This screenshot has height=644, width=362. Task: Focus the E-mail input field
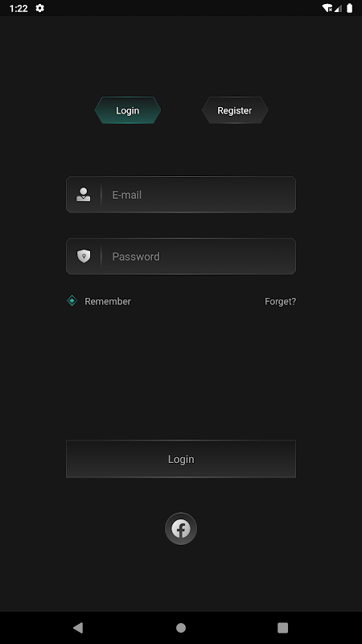pos(181,194)
